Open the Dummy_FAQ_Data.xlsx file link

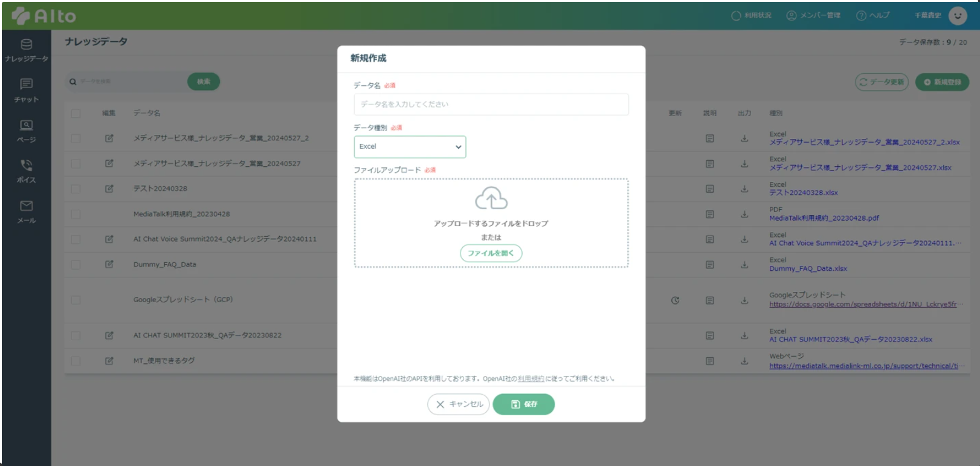808,268
